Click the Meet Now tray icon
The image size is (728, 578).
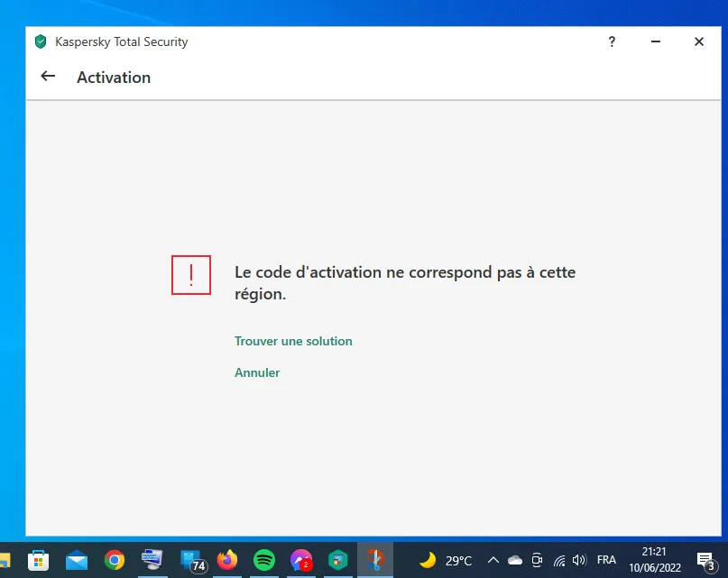coord(537,560)
